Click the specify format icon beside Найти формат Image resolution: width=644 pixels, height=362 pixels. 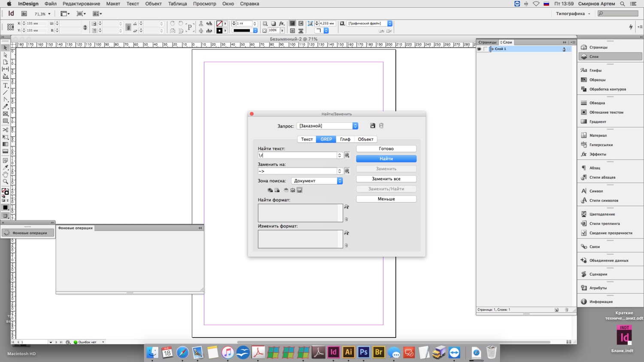pos(346,207)
